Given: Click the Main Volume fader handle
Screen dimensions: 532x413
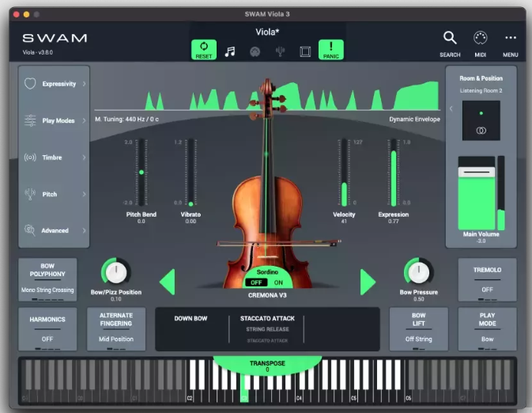Looking at the screenshot, I should [477, 172].
